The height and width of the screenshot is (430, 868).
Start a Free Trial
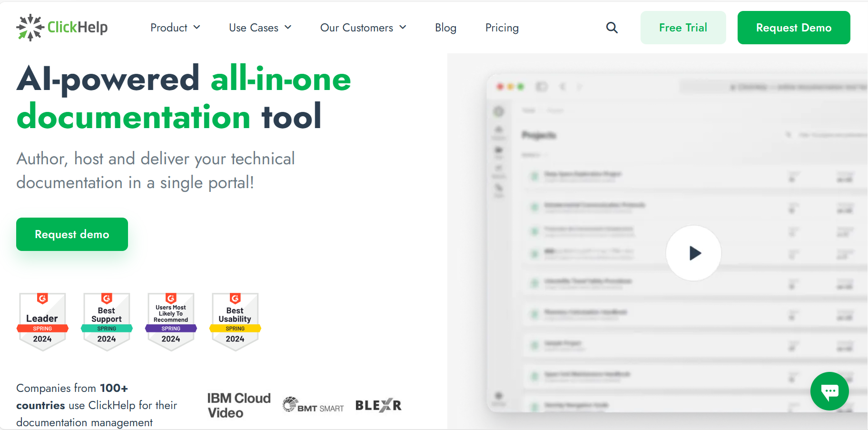pyautogui.click(x=683, y=28)
